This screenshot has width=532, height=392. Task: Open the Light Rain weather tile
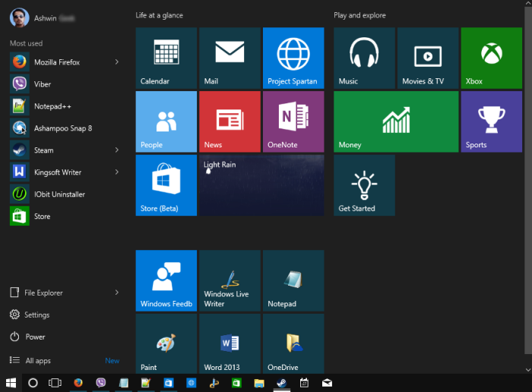261,185
